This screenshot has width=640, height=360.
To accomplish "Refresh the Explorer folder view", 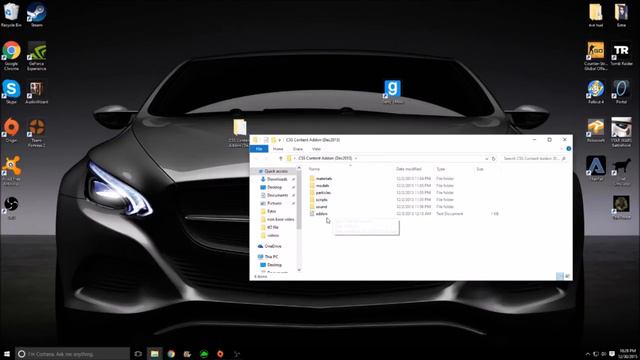I will pos(493,158).
